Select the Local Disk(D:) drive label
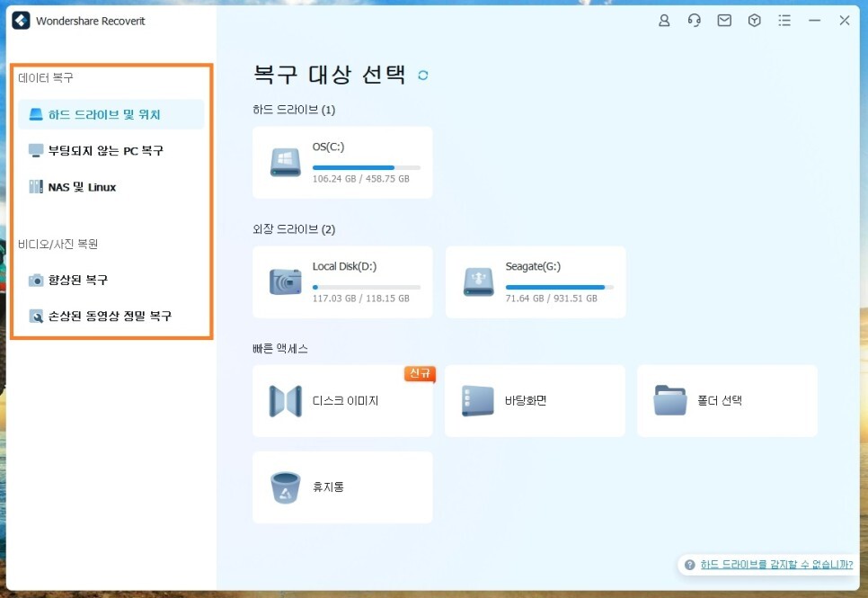868x598 pixels. coord(344,266)
